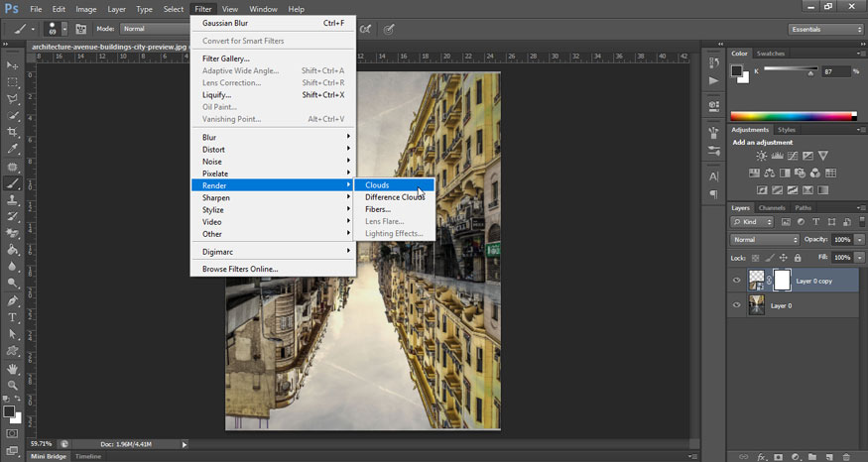The image size is (868, 462).
Task: Click the K value field
Action: [x=835, y=71]
